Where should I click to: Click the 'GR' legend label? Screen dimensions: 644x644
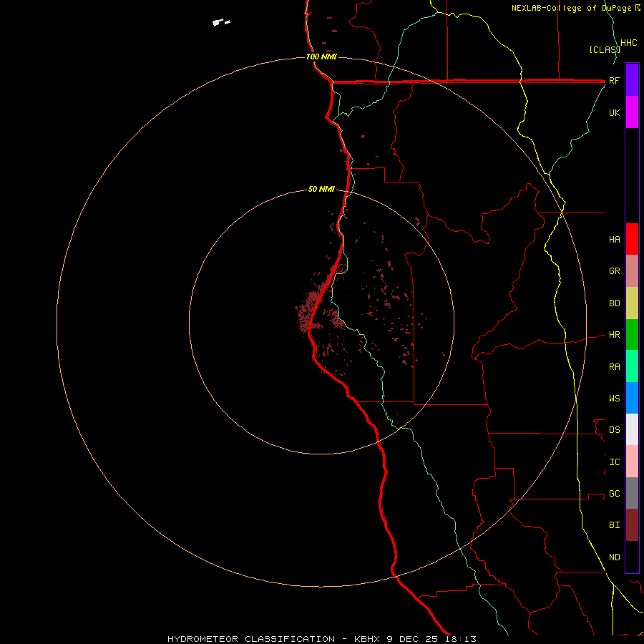[614, 271]
